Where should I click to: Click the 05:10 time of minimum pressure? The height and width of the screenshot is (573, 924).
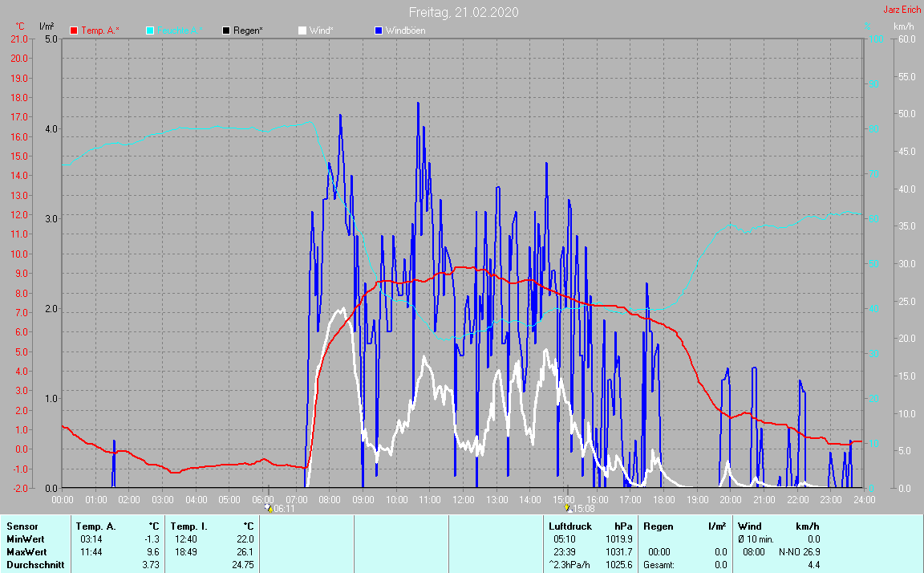pyautogui.click(x=565, y=539)
